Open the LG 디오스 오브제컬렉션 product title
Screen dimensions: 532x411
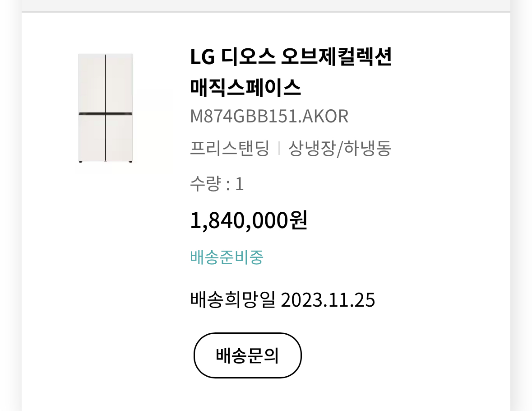coord(291,56)
